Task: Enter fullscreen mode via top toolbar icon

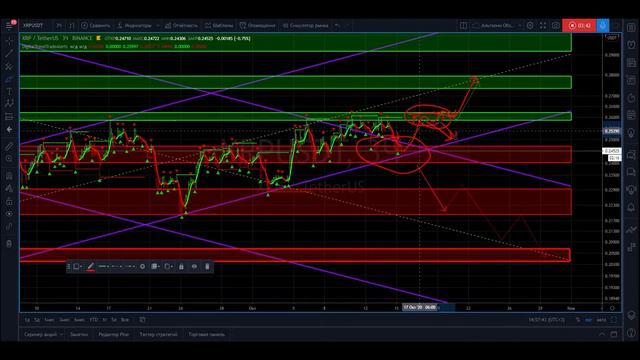Action: [x=543, y=25]
